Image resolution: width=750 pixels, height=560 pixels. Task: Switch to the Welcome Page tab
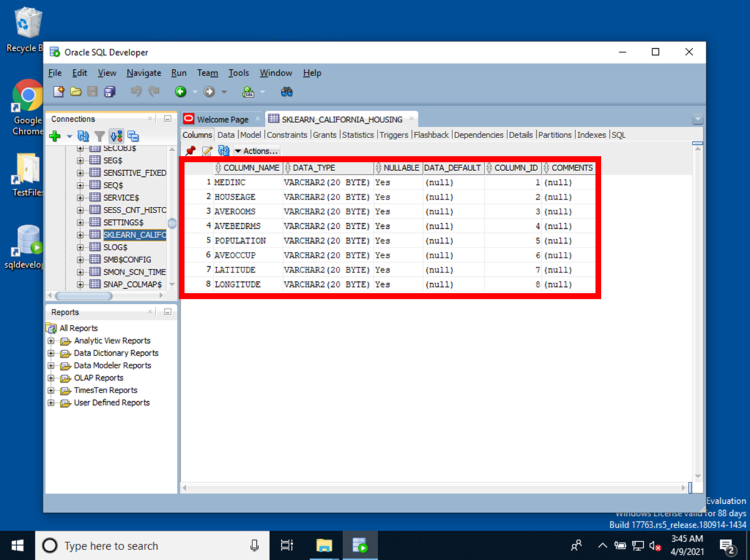(x=222, y=119)
